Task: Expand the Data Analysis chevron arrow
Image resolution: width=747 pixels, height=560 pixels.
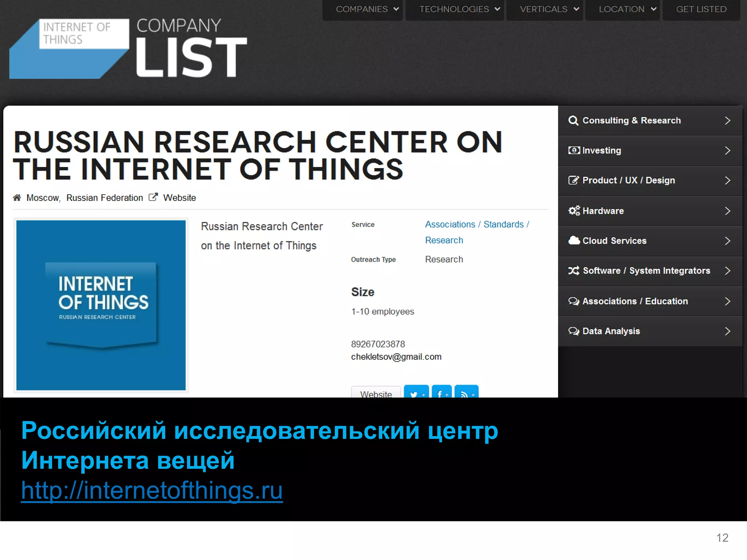Action: click(x=727, y=331)
